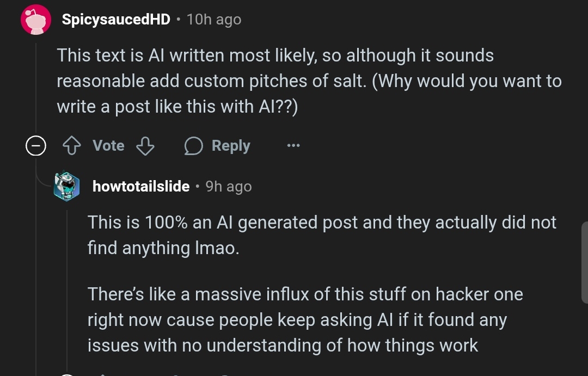Click the "10h ago" timestamp
Viewport: 588px width, 376px height.
[x=213, y=20]
